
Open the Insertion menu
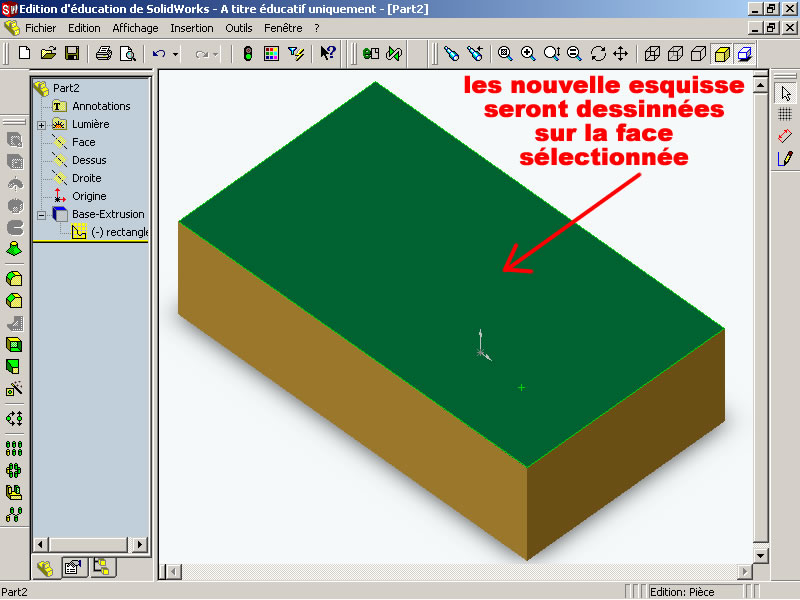coord(192,28)
